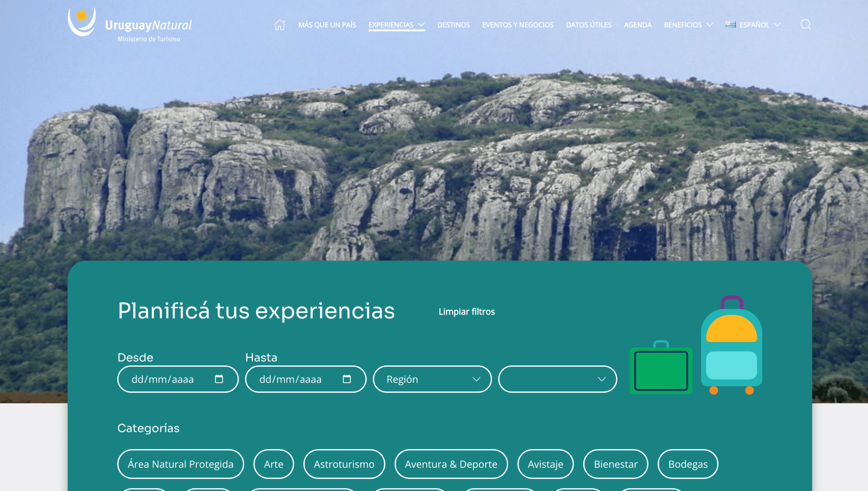Focus the Hasta date field
This screenshot has height=491, width=868.
pyautogui.click(x=305, y=379)
